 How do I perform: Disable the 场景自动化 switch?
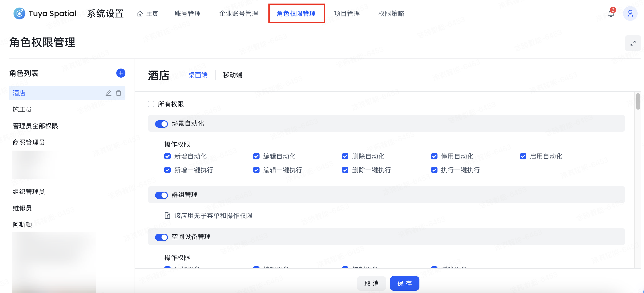pos(161,124)
